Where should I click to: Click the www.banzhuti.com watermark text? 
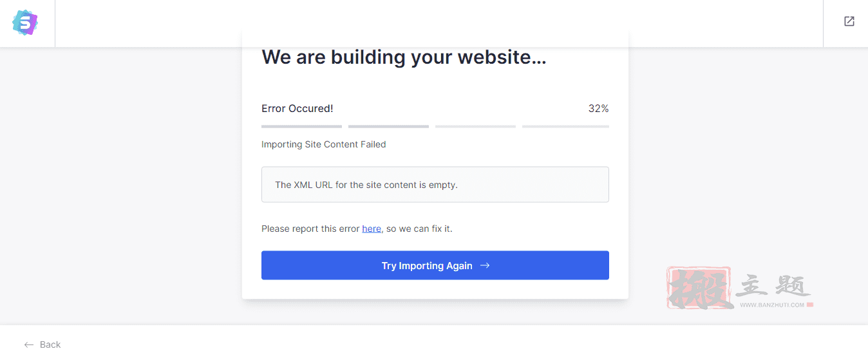772,305
